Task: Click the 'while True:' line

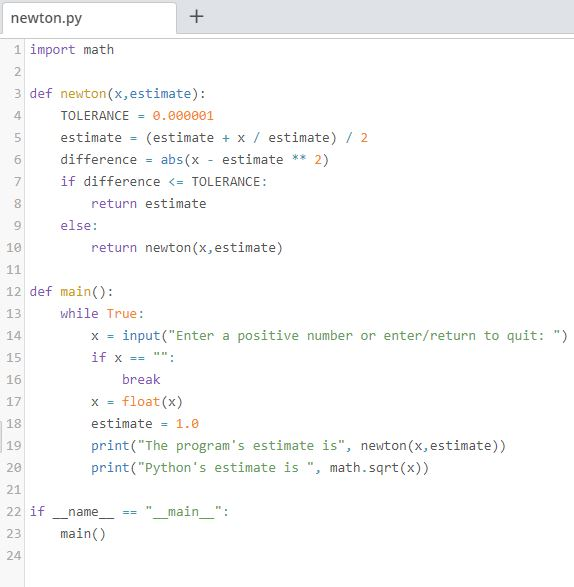Action: pyautogui.click(x=102, y=314)
